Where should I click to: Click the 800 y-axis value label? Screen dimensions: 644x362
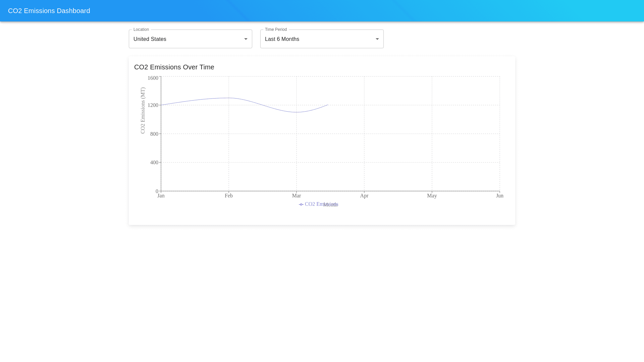coord(154,134)
